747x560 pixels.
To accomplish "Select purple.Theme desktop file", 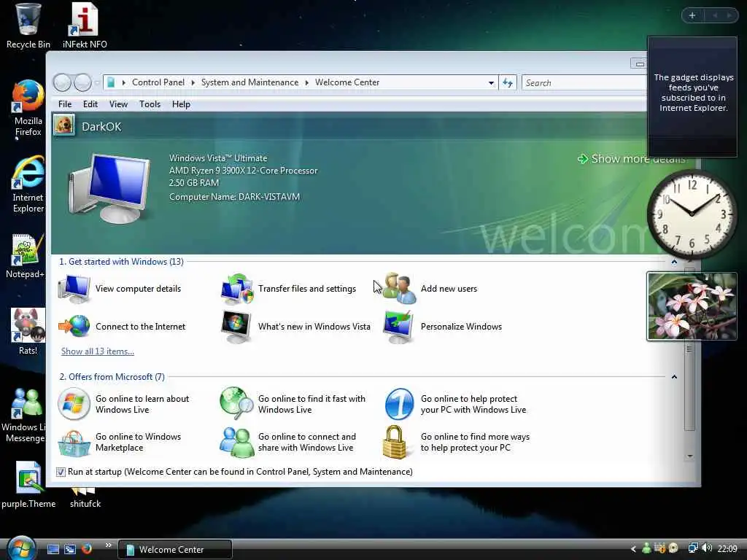I will coord(28,485).
